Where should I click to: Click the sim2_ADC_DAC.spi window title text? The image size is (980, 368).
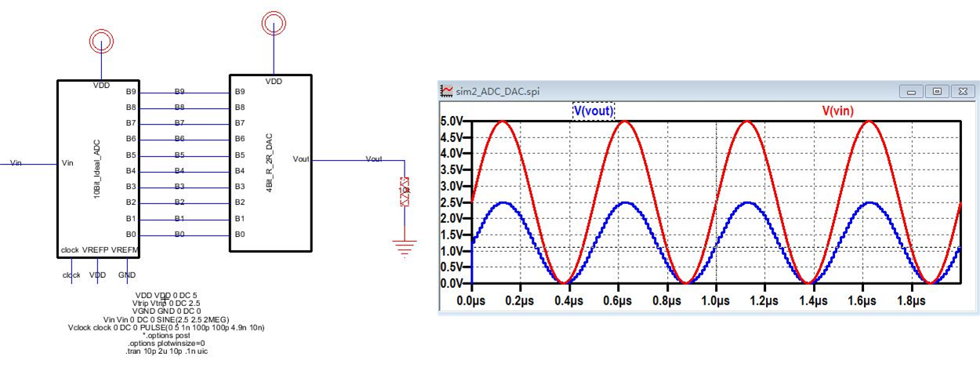click(497, 92)
